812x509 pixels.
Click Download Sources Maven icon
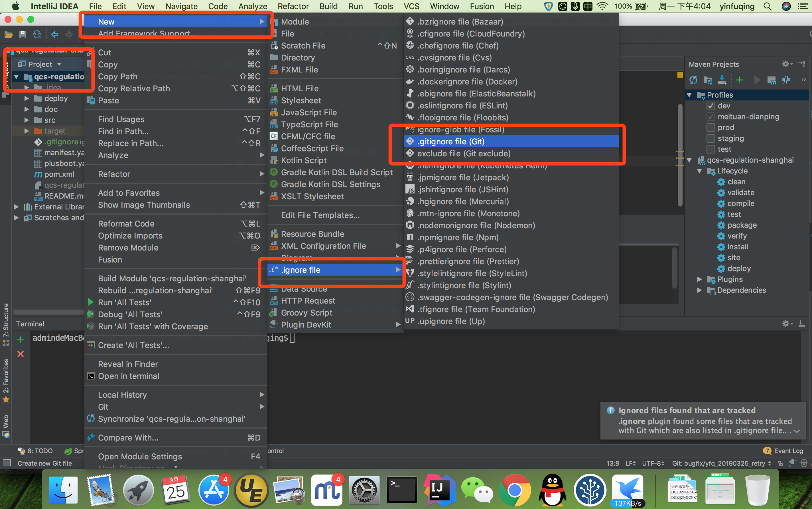[x=722, y=80]
